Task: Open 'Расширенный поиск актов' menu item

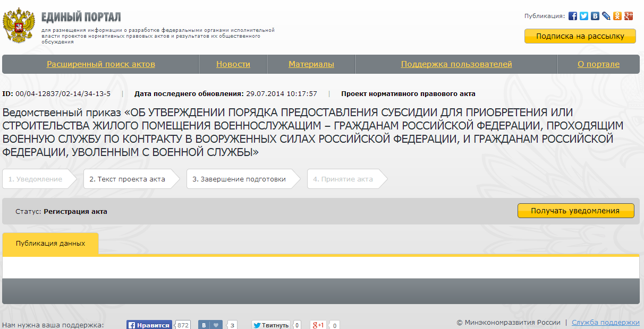Action: (x=101, y=64)
